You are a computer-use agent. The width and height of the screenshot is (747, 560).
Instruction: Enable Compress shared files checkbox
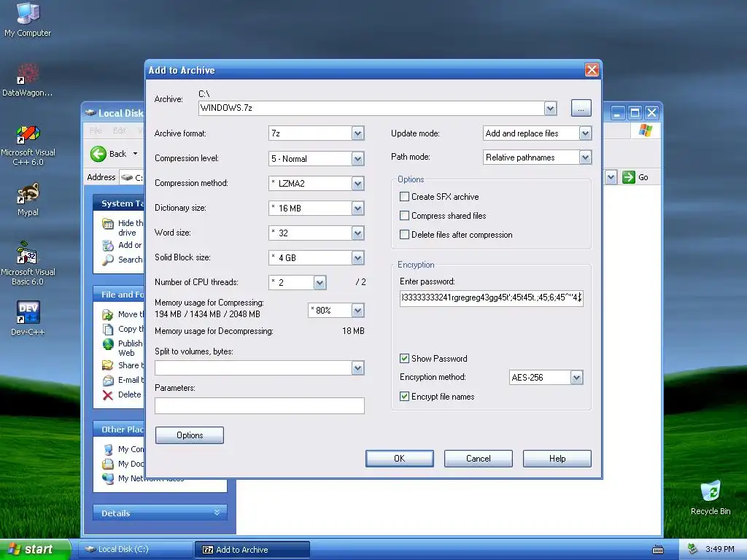pyautogui.click(x=404, y=216)
